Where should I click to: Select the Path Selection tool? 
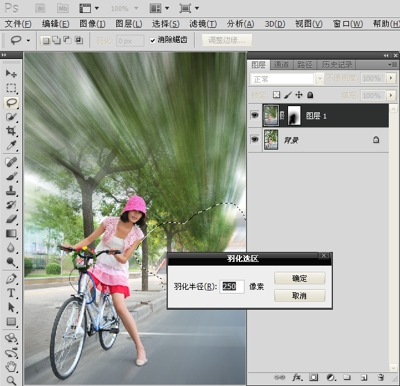[11, 307]
